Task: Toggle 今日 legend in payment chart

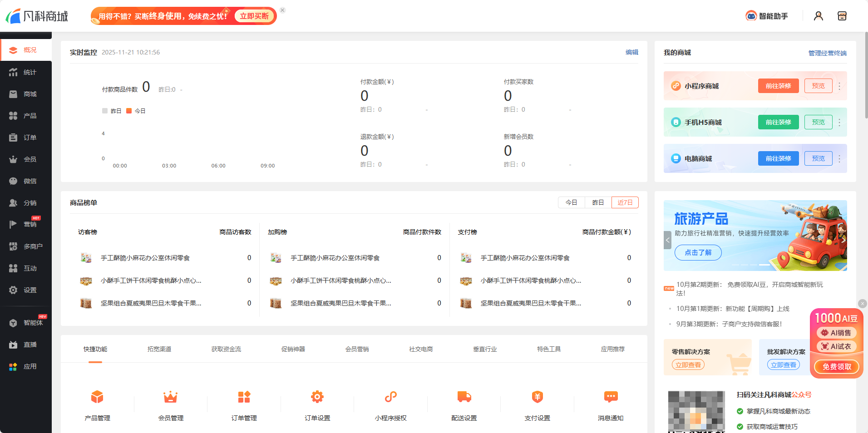Action: (x=136, y=111)
